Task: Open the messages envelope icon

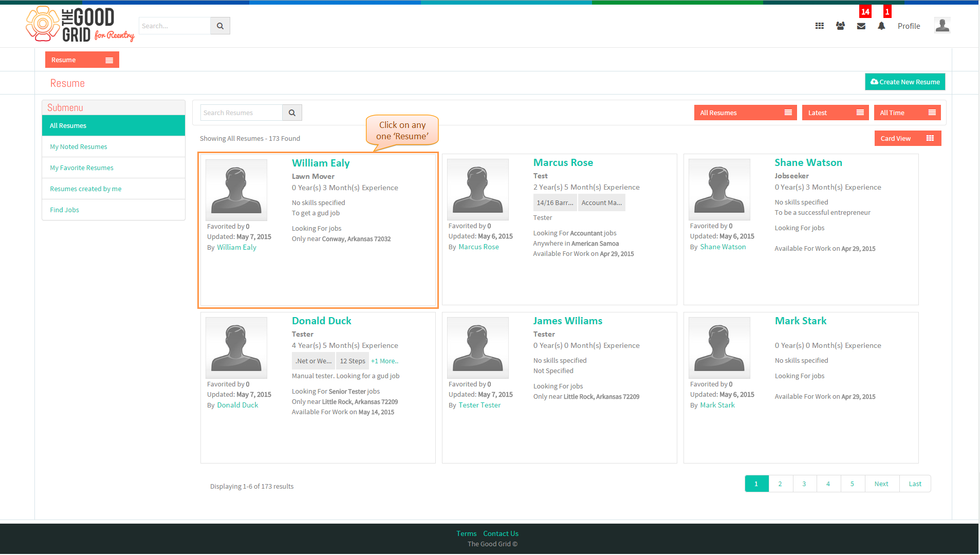Action: click(861, 26)
